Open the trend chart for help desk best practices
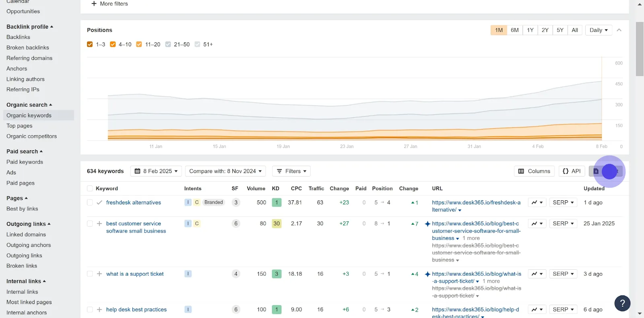The height and width of the screenshot is (318, 644). [x=537, y=310]
